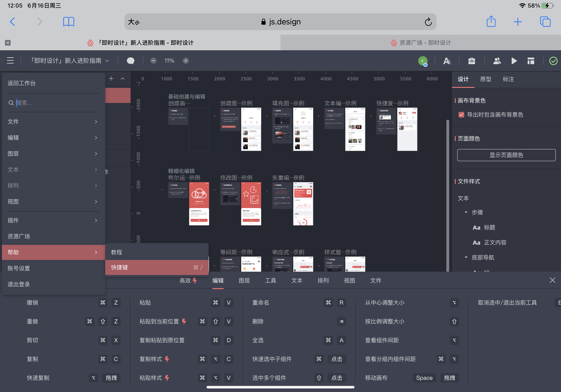Open the 文件 shortcuts tab
This screenshot has width=561, height=392.
[376, 281]
